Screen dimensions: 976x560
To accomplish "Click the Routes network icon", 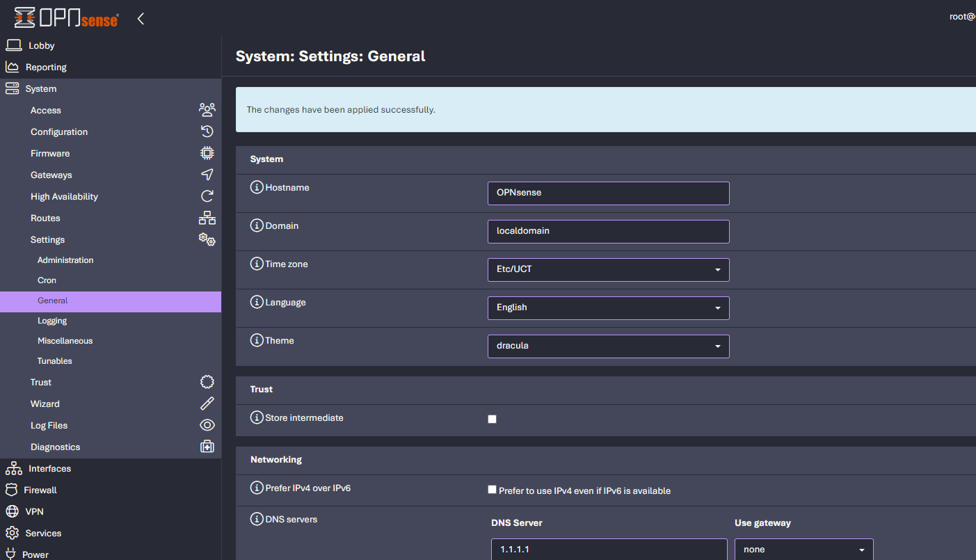I will tap(207, 218).
